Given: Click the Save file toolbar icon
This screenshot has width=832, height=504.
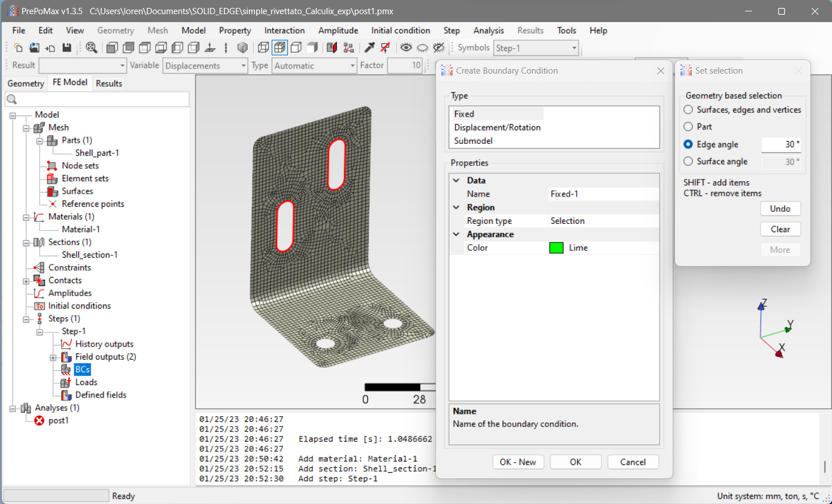Looking at the screenshot, I should [67, 48].
